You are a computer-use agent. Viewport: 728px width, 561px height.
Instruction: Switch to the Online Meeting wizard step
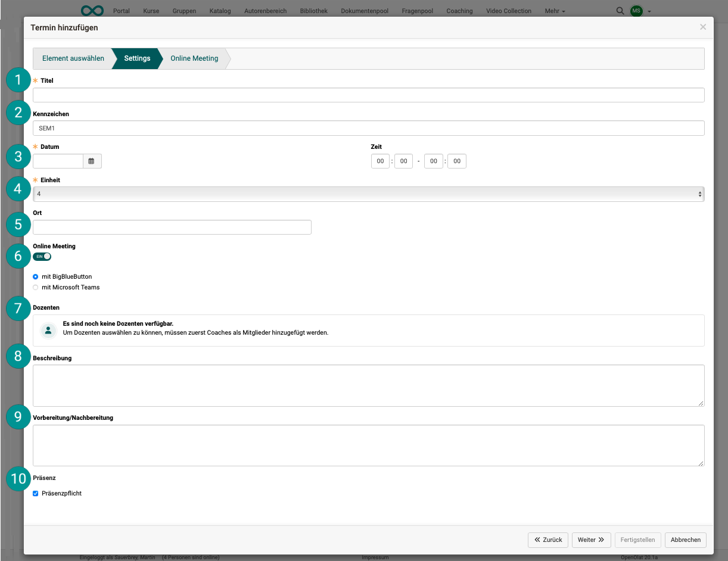point(194,58)
